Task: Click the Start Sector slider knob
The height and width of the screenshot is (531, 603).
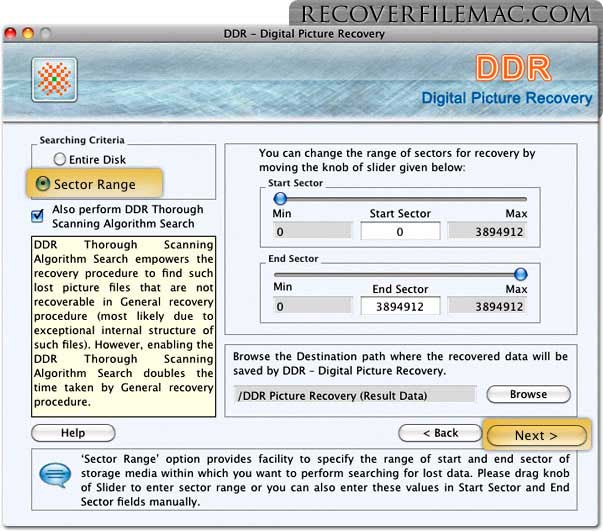Action: (x=280, y=198)
